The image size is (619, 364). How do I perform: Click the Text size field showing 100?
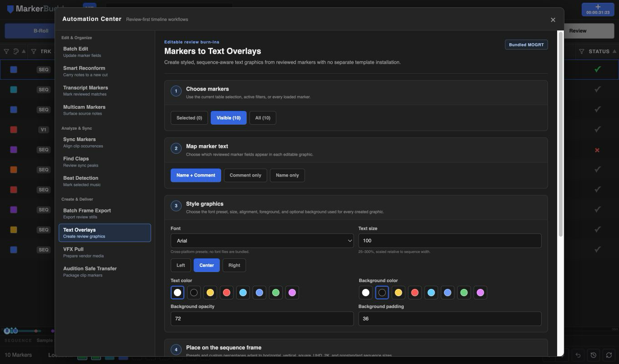450,241
